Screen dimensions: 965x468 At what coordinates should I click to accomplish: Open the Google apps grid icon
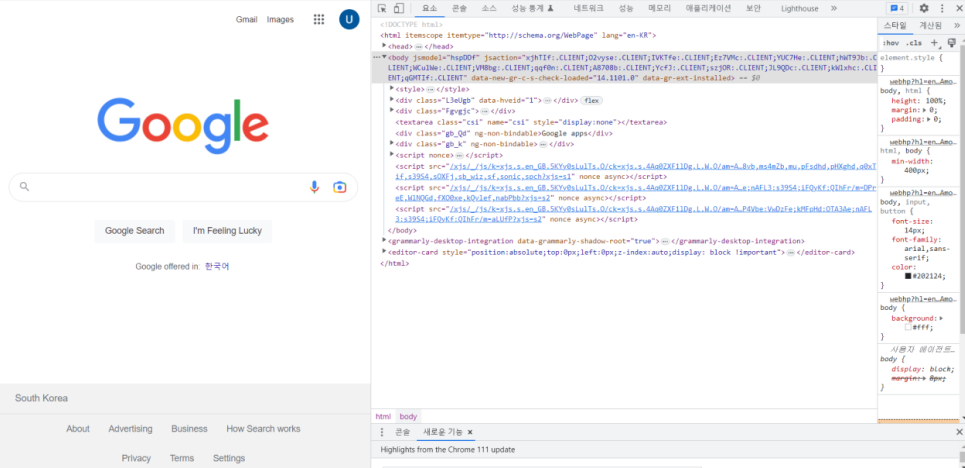point(319,20)
